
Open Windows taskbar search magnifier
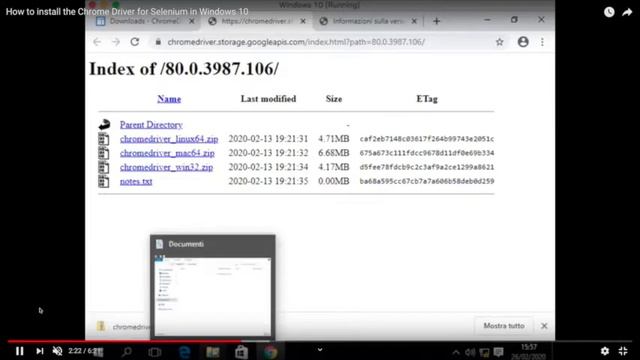[127, 351]
